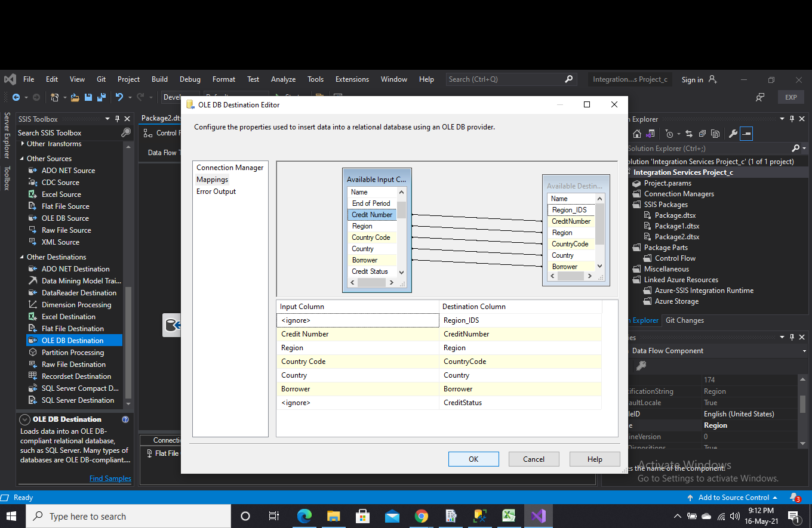
Task: Open Solution Explorer search options dropdown
Action: click(x=804, y=148)
